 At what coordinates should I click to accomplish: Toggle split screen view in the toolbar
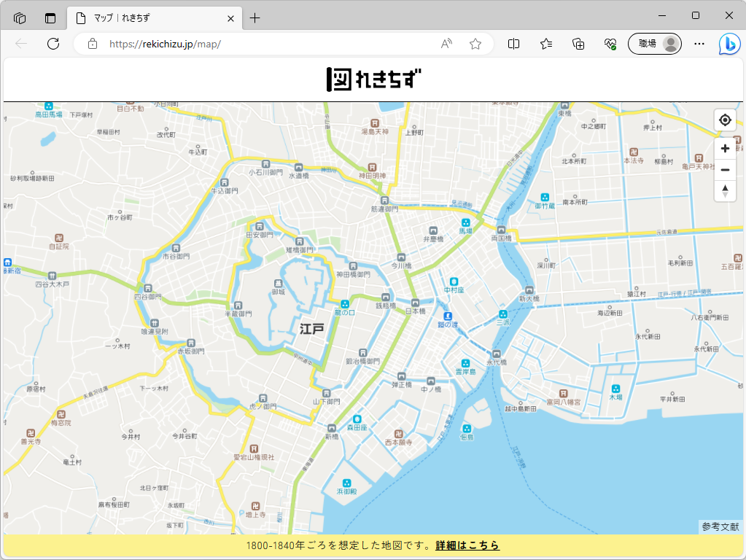513,44
